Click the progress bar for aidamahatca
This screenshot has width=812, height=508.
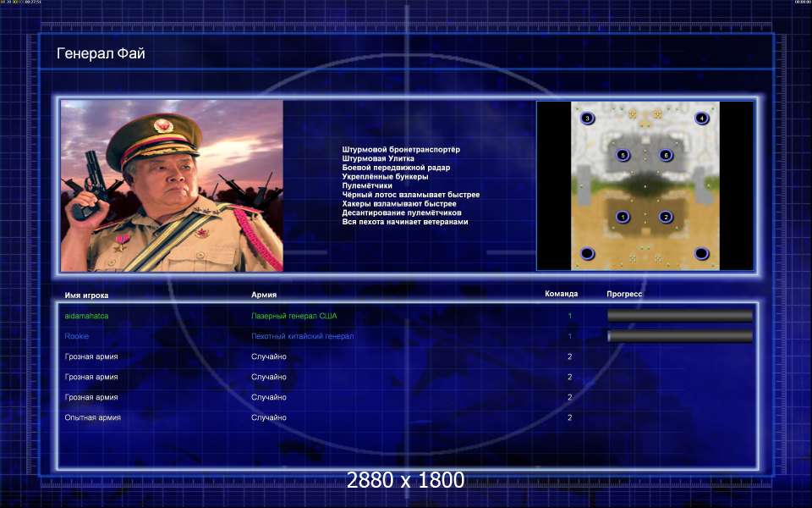[680, 316]
